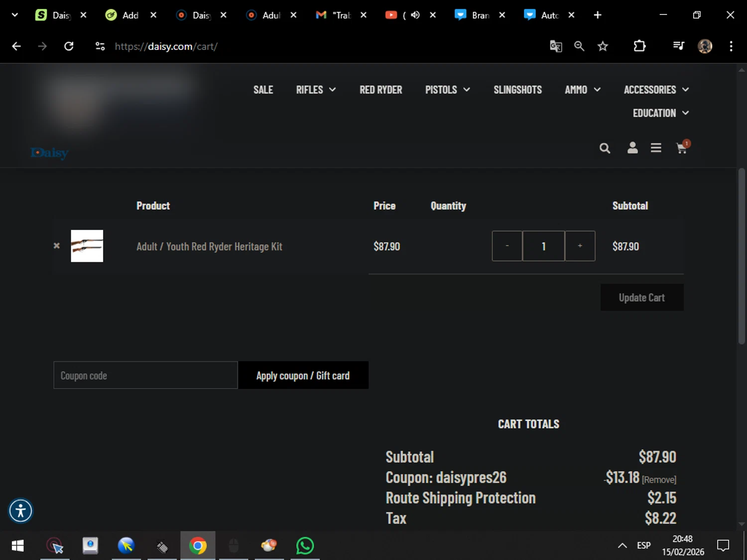Switch to the Bran tab
Image resolution: width=747 pixels, height=560 pixels.
coord(472,15)
